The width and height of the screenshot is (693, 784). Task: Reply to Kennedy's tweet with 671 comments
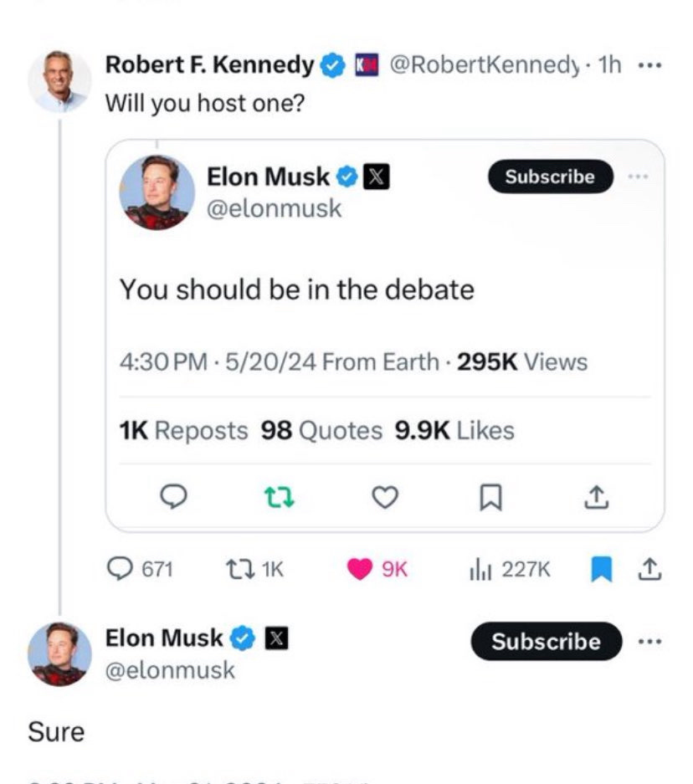(x=122, y=569)
